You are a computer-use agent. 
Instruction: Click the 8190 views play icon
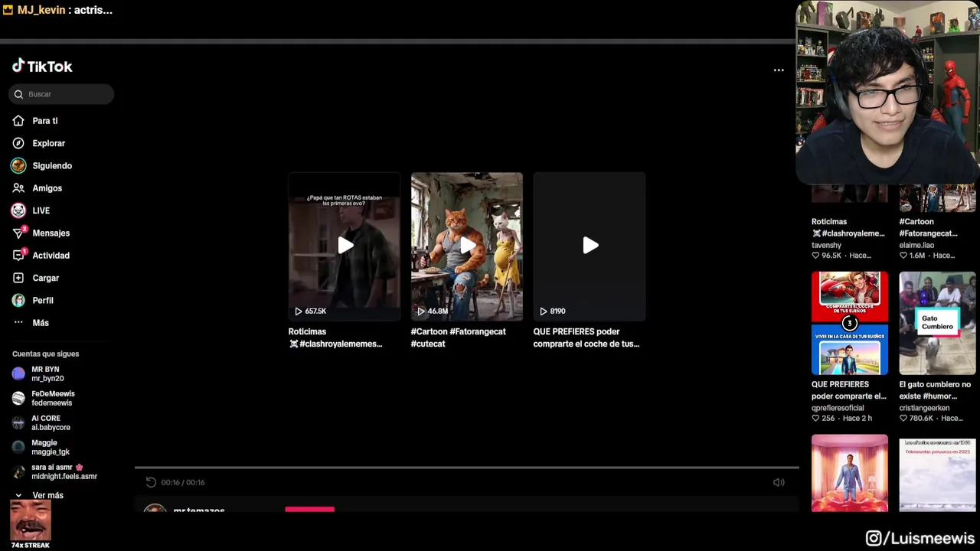tap(543, 311)
